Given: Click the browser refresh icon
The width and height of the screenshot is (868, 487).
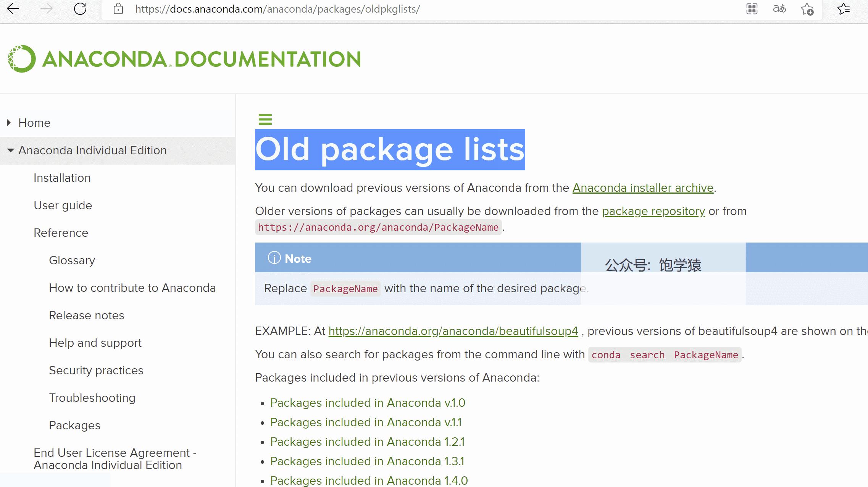Looking at the screenshot, I should point(80,9).
